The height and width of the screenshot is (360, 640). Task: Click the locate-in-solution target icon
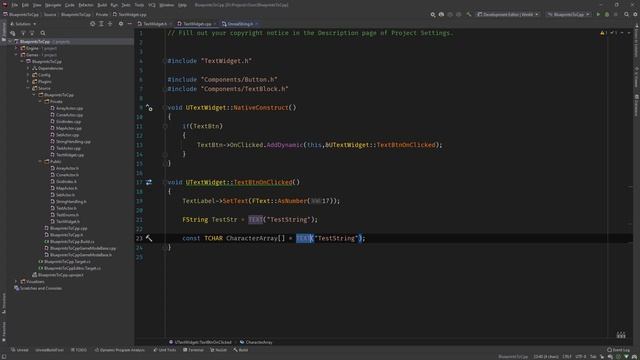click(x=93, y=24)
